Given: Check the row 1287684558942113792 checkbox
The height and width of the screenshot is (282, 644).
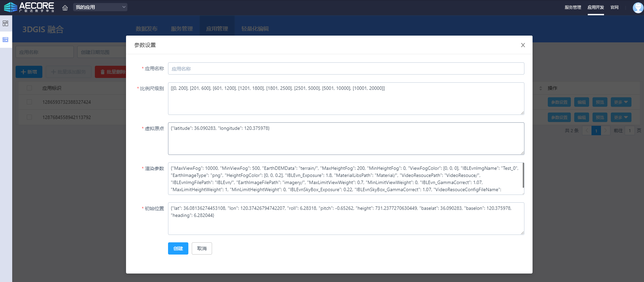Looking at the screenshot, I should pyautogui.click(x=29, y=117).
